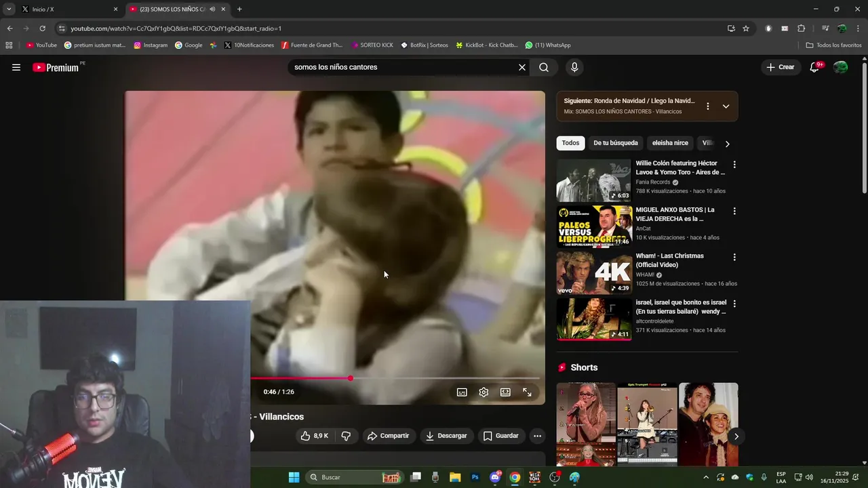Click the address bar URL

[176, 28]
